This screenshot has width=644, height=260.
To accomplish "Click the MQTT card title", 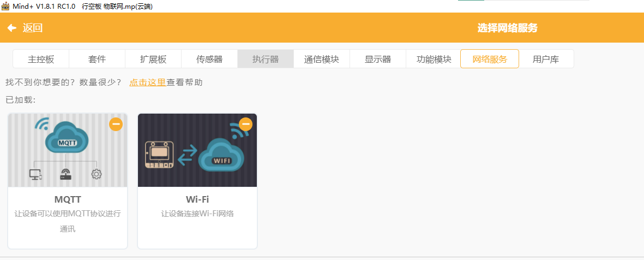I will click(x=68, y=199).
